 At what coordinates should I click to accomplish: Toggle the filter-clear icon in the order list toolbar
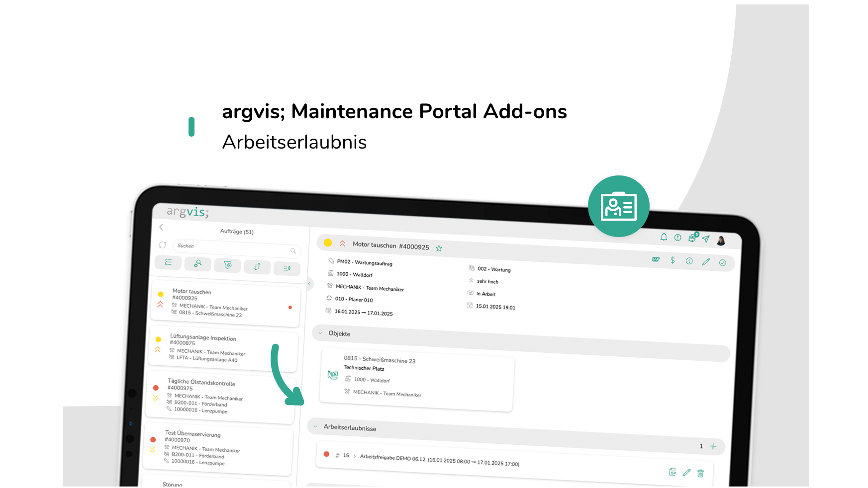pyautogui.click(x=228, y=265)
